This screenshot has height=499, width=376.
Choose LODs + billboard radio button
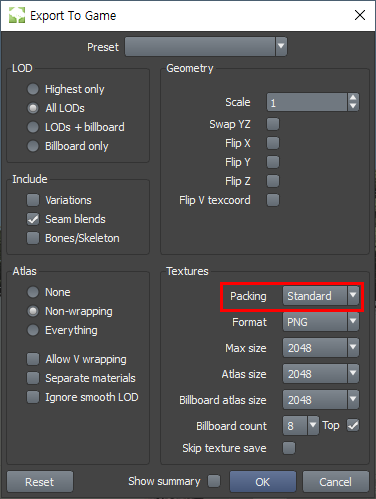point(33,127)
